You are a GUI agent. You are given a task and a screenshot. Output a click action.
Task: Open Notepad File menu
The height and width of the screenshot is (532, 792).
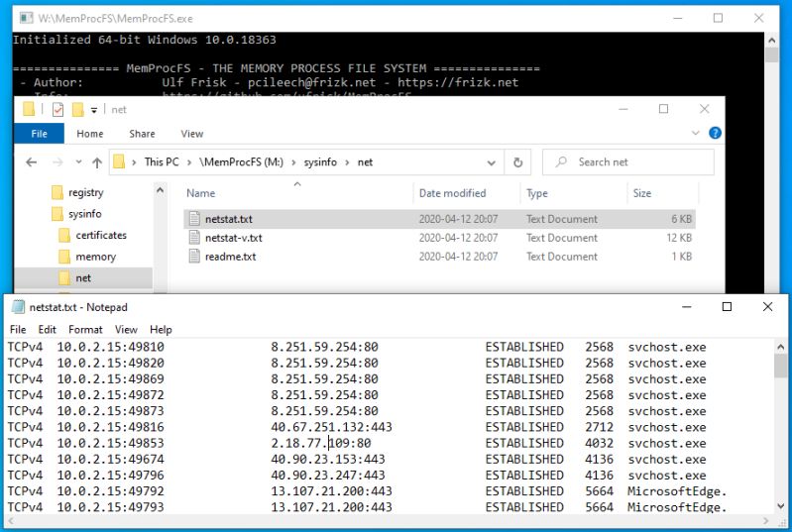[x=18, y=330]
